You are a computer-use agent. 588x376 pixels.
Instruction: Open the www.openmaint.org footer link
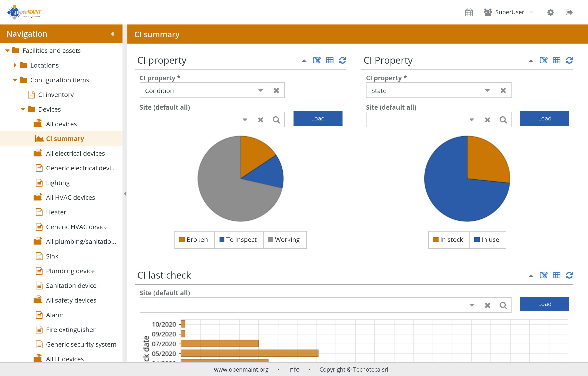pyautogui.click(x=241, y=369)
